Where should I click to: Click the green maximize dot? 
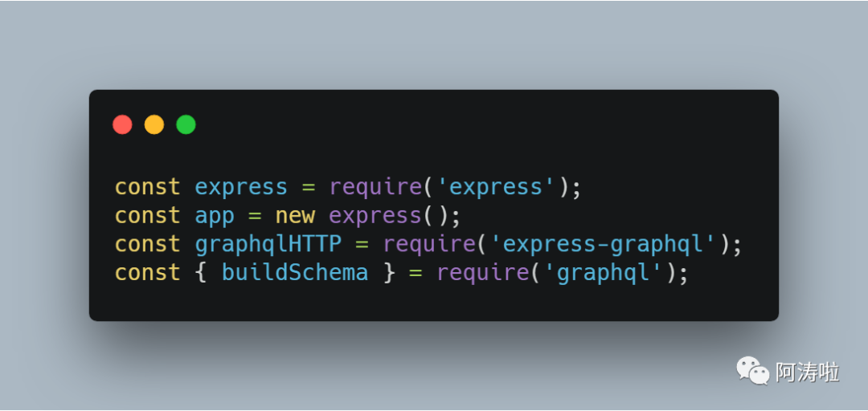186,124
